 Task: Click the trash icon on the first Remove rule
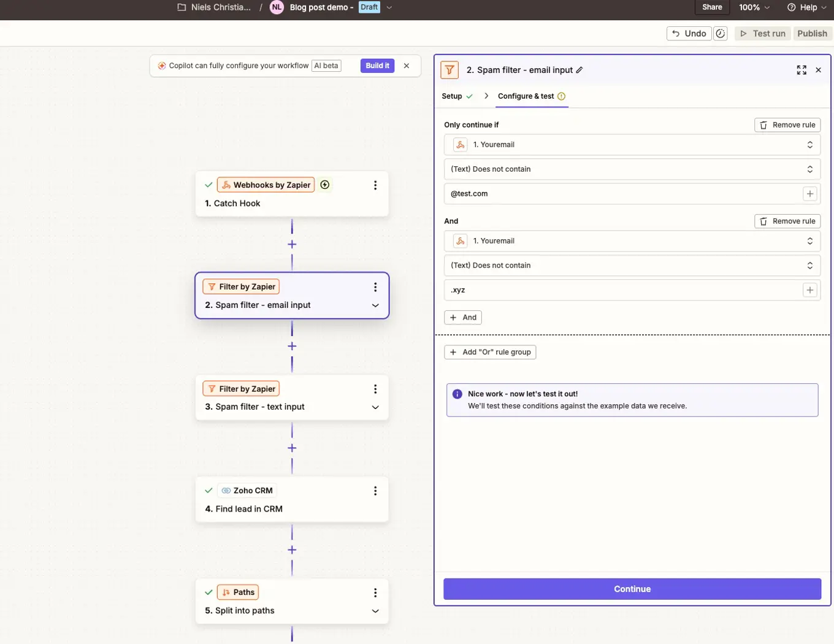(763, 125)
